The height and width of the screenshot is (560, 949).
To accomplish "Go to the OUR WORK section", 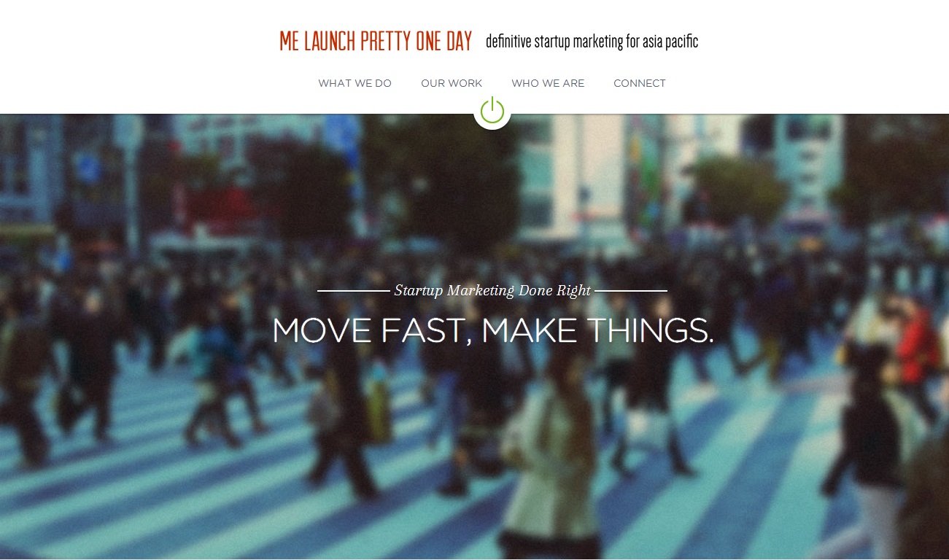I will point(452,83).
